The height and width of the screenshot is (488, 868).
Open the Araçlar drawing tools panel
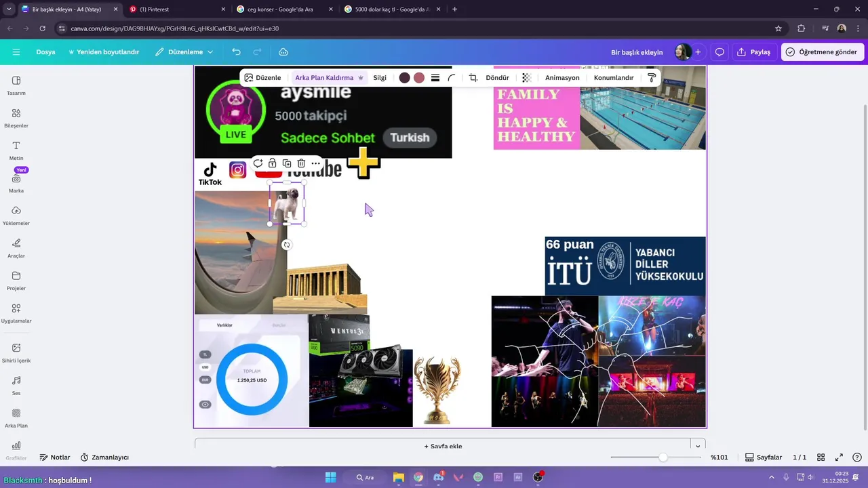(x=16, y=248)
